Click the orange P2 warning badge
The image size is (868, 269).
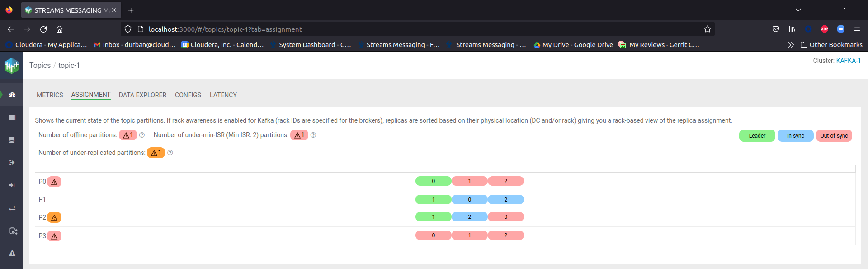click(54, 218)
